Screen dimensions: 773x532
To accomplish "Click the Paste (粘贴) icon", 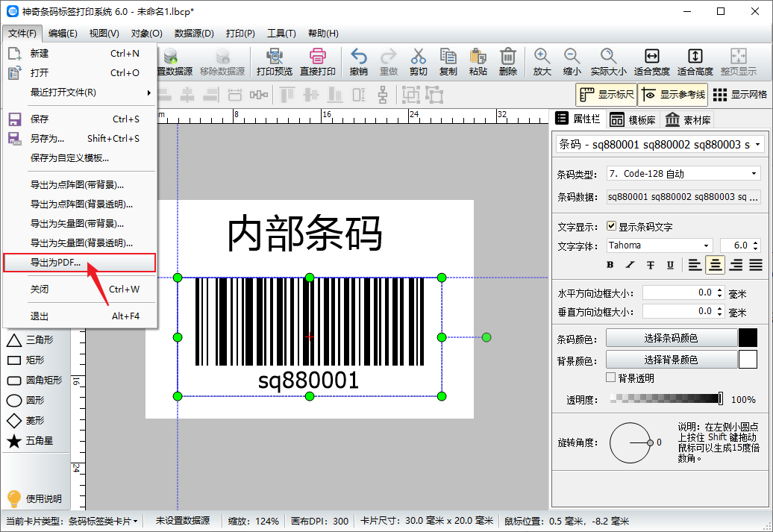I will [x=478, y=62].
